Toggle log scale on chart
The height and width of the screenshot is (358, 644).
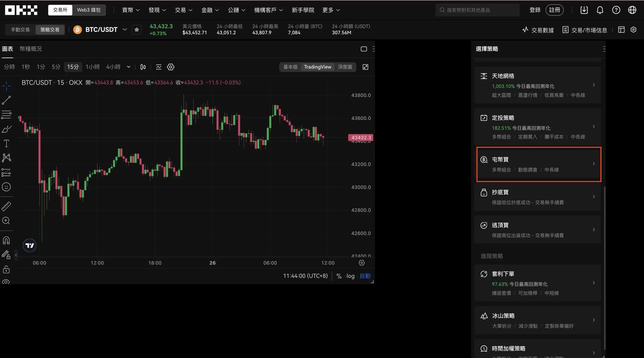[350, 276]
